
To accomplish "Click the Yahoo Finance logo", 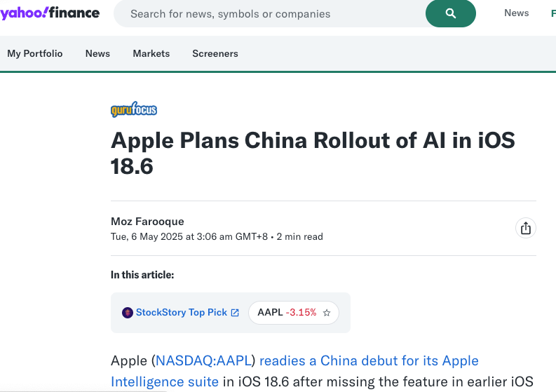I will [50, 13].
